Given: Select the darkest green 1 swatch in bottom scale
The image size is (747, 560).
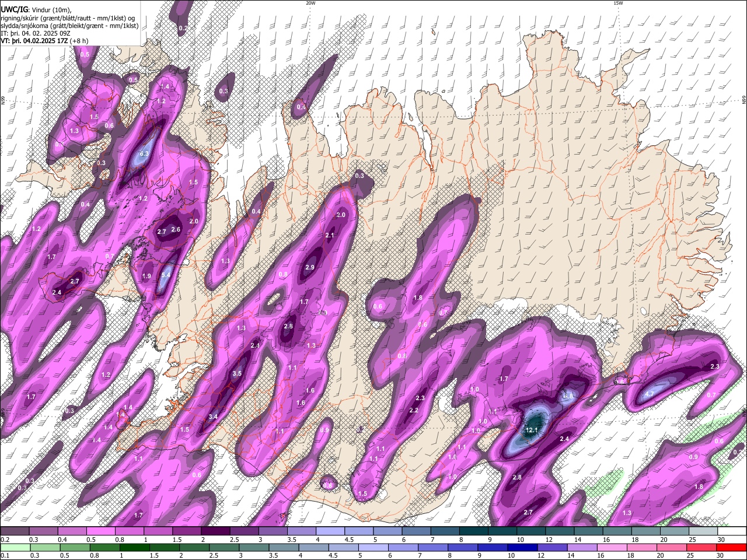Looking at the screenshot, I should pos(135,547).
